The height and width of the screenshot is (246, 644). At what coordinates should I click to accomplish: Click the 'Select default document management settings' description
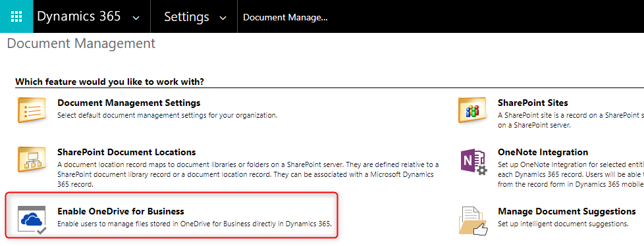[167, 115]
